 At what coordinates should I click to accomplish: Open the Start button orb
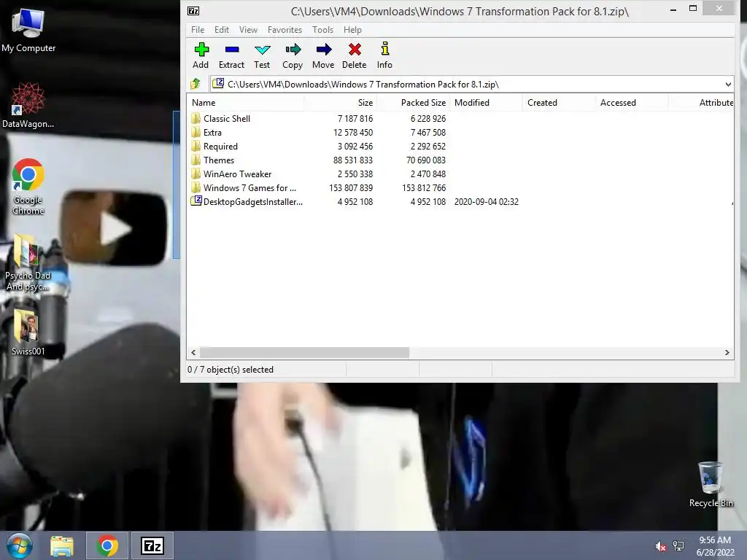tap(20, 545)
